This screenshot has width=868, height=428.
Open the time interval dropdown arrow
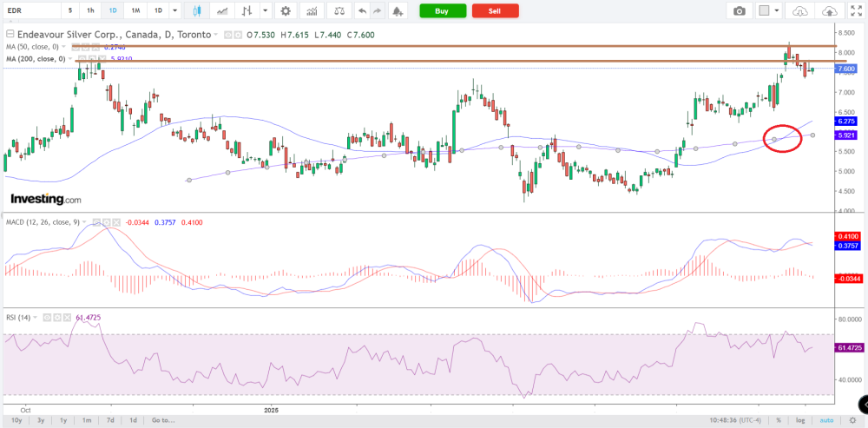(x=175, y=10)
